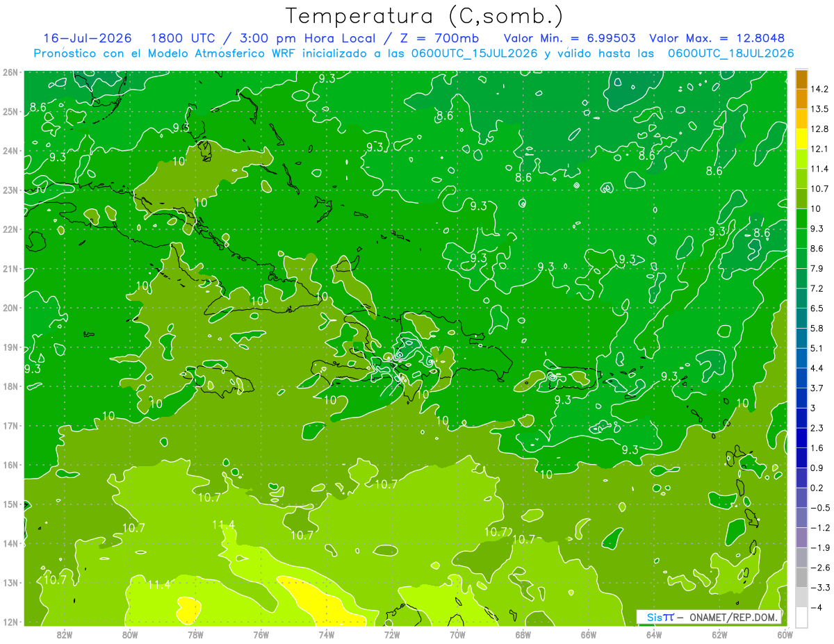
Task: Click the "12.8" color scale label
Action: 819,129
